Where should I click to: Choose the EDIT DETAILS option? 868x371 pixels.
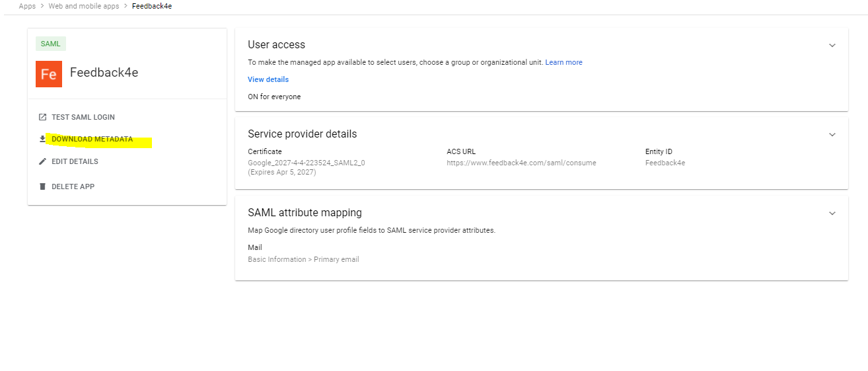pyautogui.click(x=75, y=161)
